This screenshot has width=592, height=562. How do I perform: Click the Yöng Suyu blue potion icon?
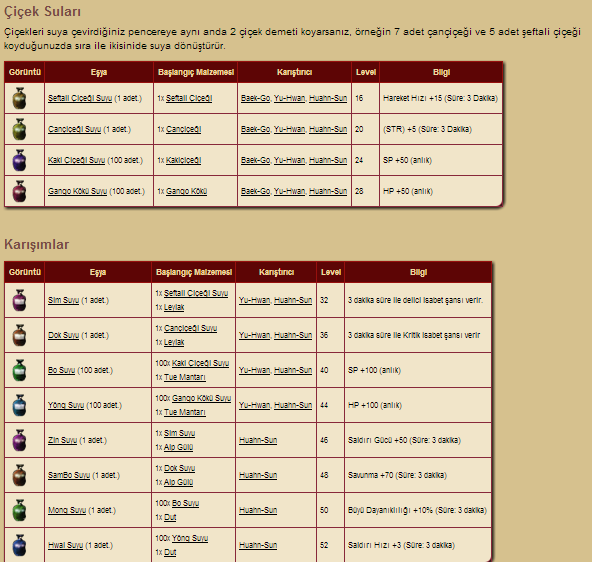click(19, 405)
